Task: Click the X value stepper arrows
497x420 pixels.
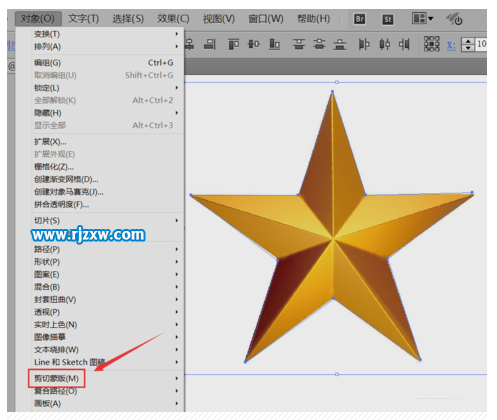Action: (468, 44)
